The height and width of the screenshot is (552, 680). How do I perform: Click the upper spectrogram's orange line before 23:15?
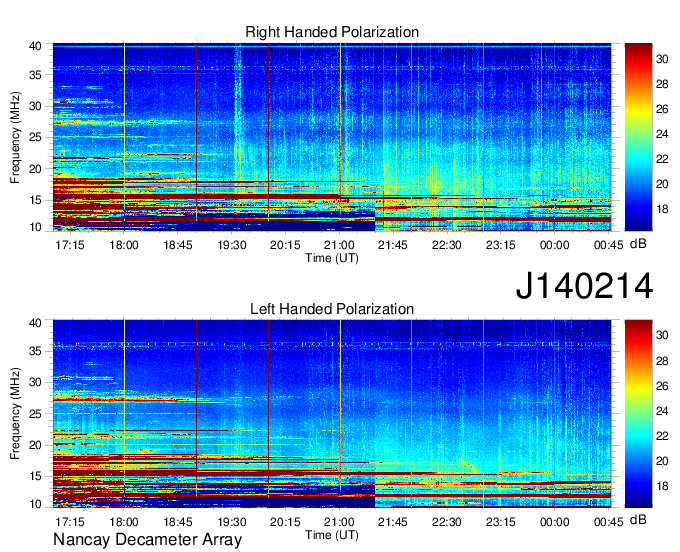pos(484,137)
